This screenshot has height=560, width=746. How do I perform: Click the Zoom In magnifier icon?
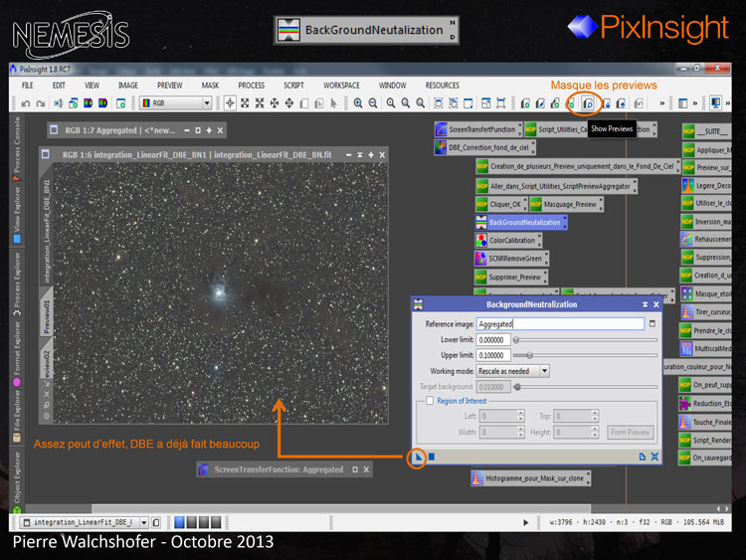tap(358, 103)
